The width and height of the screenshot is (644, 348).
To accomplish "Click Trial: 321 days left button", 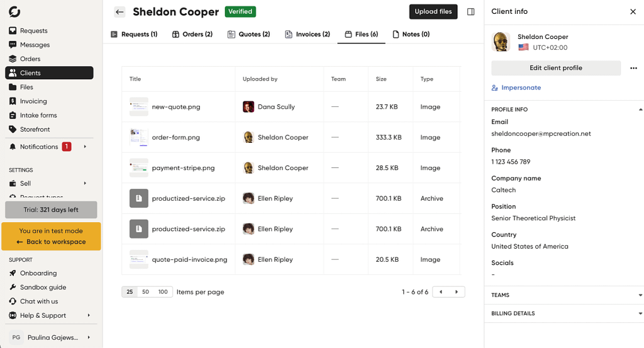I will click(x=52, y=210).
